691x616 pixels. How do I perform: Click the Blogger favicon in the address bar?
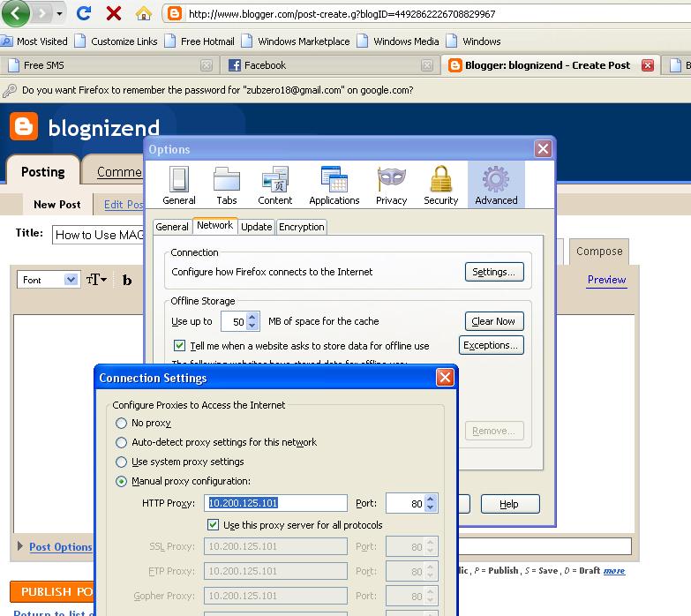[175, 13]
